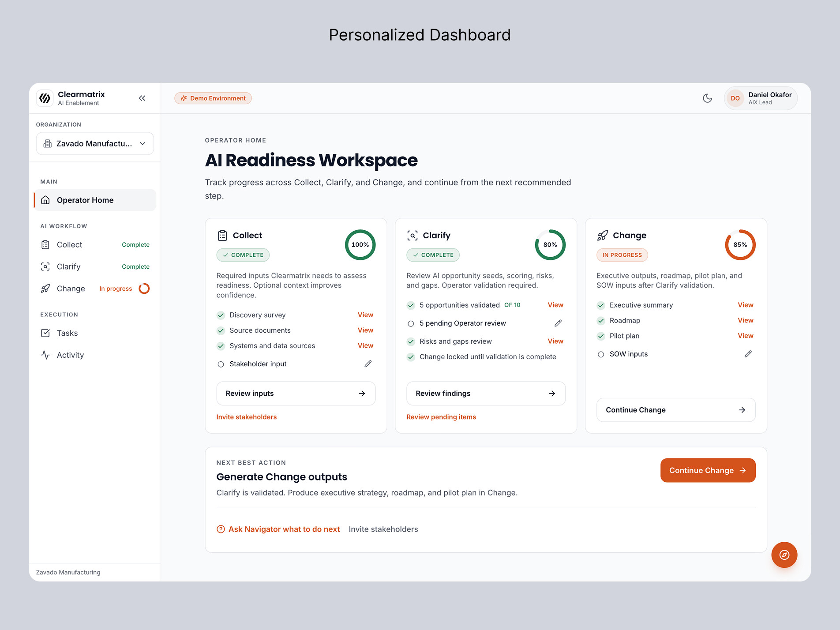Click the IN PROGRESS badge on Change
The image size is (840, 630).
[x=622, y=255]
